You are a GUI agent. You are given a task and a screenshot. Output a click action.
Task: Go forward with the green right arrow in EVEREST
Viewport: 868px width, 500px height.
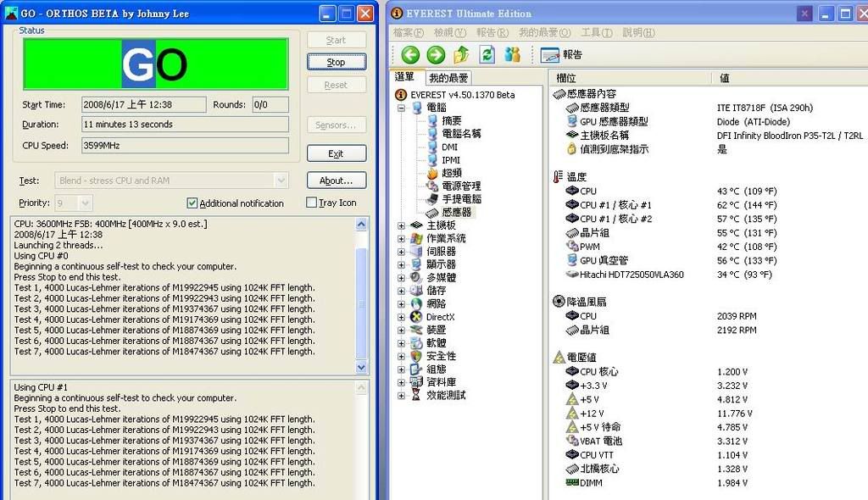pyautogui.click(x=436, y=55)
